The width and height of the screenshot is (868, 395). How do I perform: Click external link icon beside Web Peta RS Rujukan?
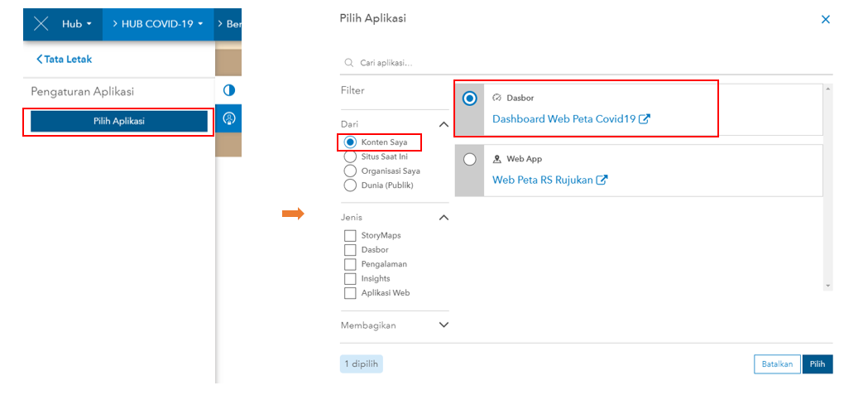click(x=602, y=180)
